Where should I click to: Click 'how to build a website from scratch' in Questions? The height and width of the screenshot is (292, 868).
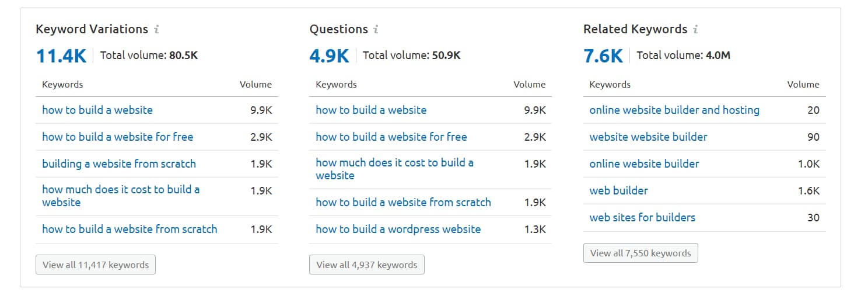point(403,203)
